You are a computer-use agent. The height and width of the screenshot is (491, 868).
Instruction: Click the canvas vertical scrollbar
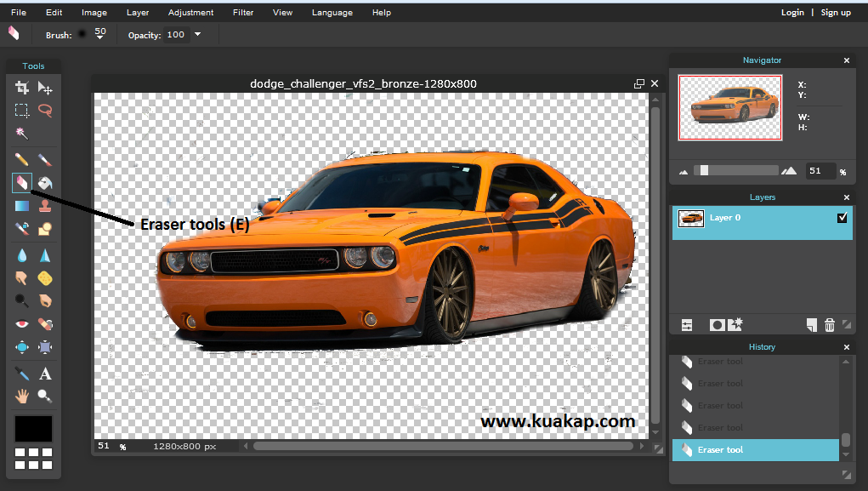[655, 266]
